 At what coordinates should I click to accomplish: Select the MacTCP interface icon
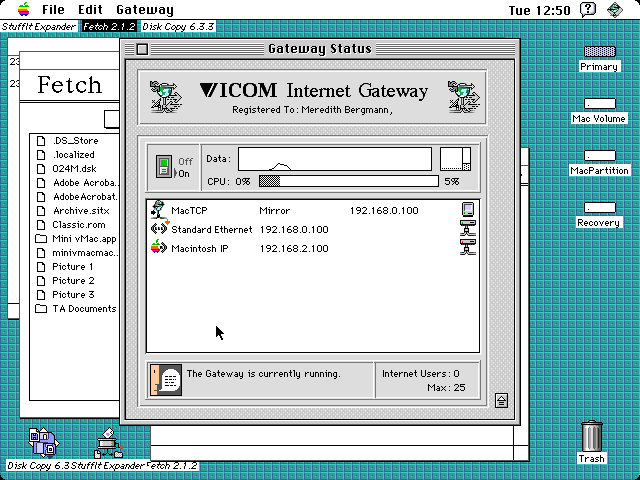click(x=158, y=210)
